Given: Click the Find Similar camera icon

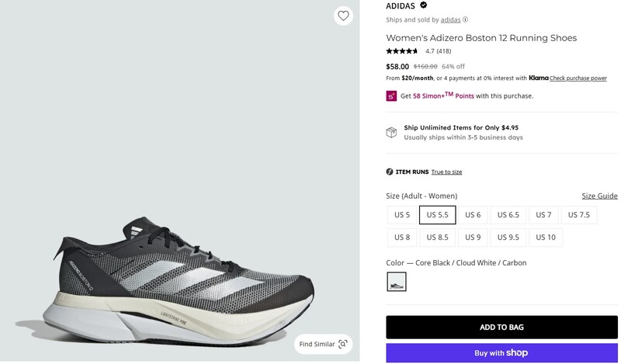Looking at the screenshot, I should click(343, 344).
